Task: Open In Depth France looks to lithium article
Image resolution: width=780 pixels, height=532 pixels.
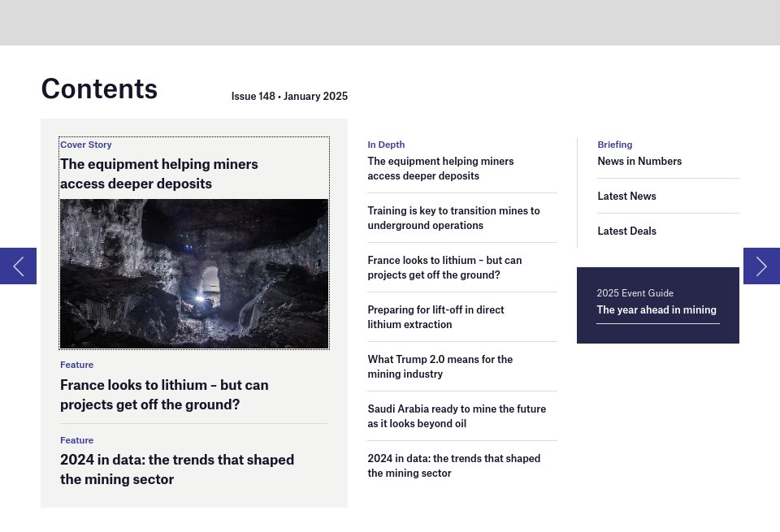Action: [444, 267]
